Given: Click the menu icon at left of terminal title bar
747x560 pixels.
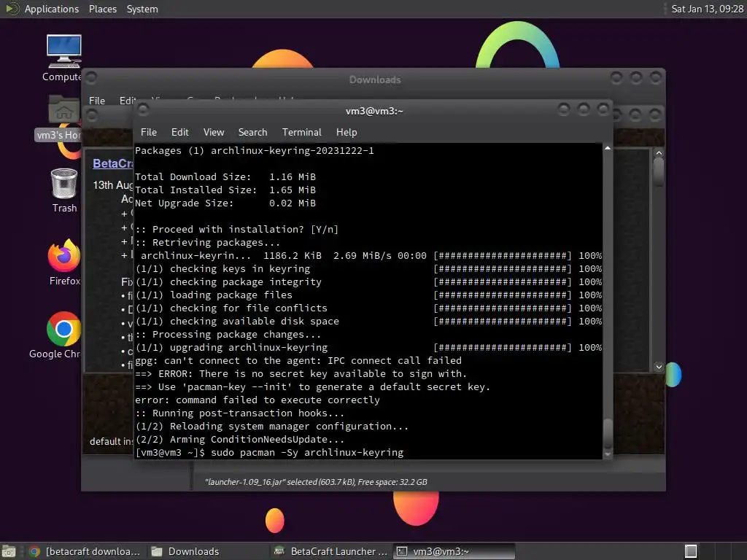Looking at the screenshot, I should pyautogui.click(x=143, y=110).
